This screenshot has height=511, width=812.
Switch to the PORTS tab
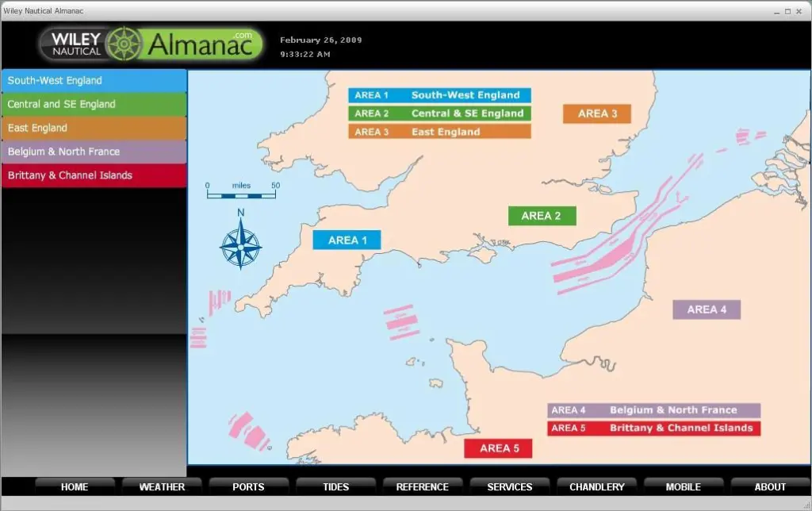(248, 486)
